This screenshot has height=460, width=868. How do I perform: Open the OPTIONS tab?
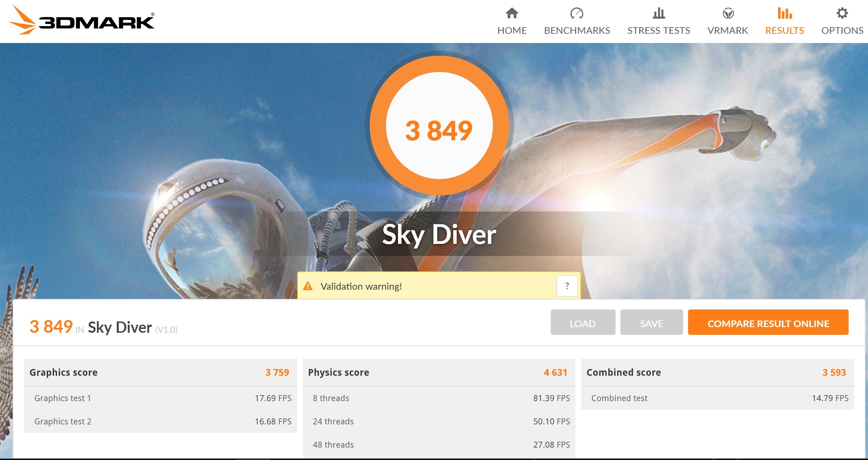[x=842, y=21]
